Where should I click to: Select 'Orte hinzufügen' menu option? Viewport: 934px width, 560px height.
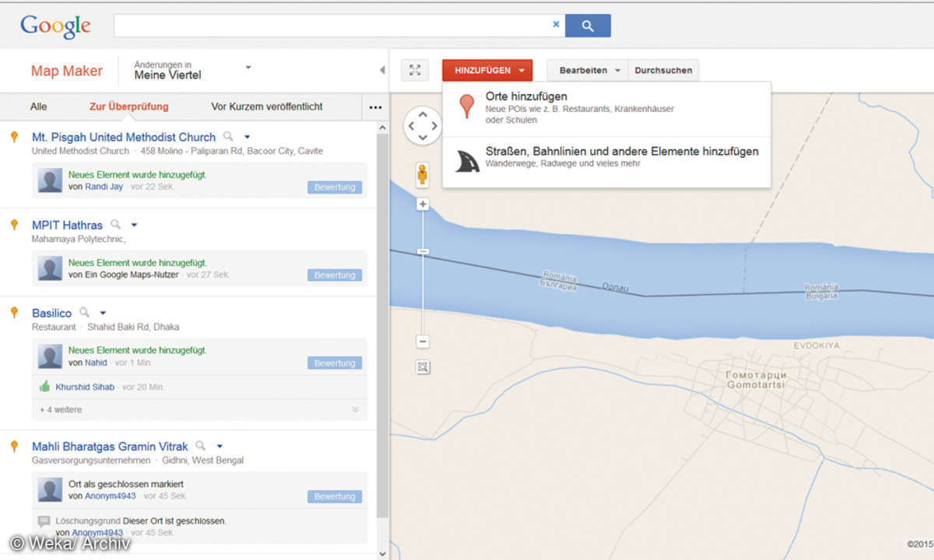click(x=526, y=96)
